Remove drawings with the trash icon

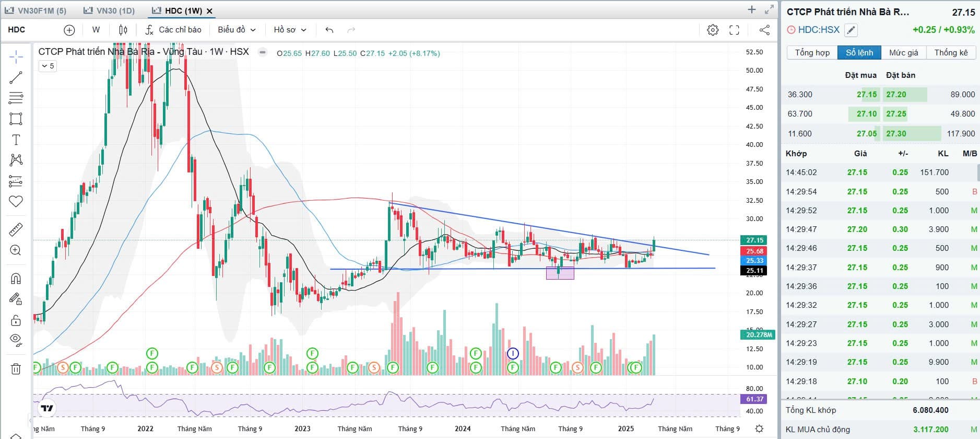tap(16, 369)
